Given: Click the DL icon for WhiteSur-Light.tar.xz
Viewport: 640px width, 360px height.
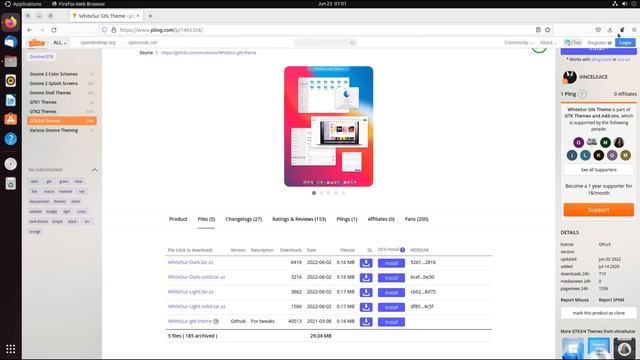Looking at the screenshot, I should point(366,292).
